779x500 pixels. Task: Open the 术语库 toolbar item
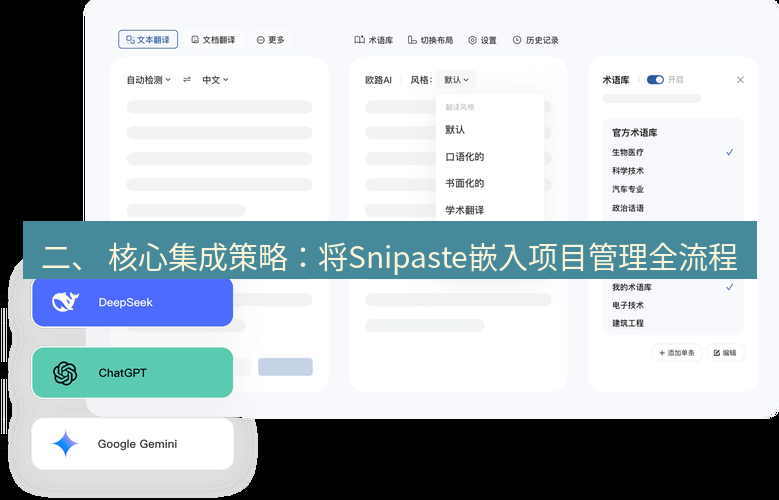374,40
